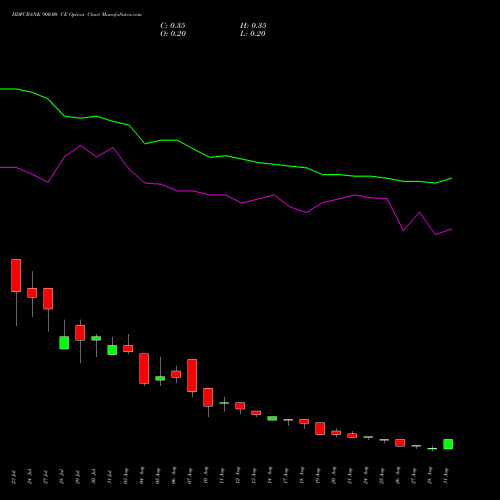
Task: Click the HDFCBANK CE Option chart title
Action: click(x=77, y=15)
